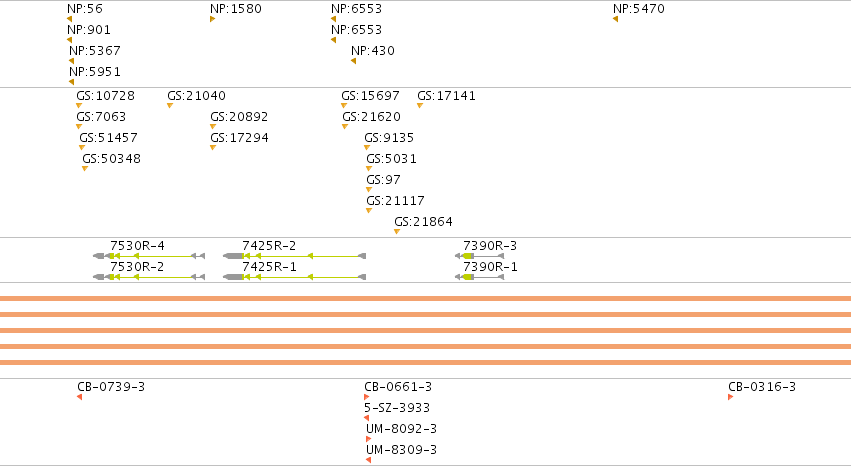Click the triangle marker under NP:5470

(x=615, y=19)
